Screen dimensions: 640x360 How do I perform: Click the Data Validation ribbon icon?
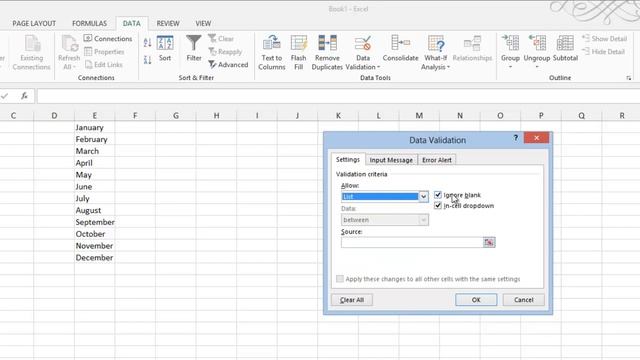(362, 44)
